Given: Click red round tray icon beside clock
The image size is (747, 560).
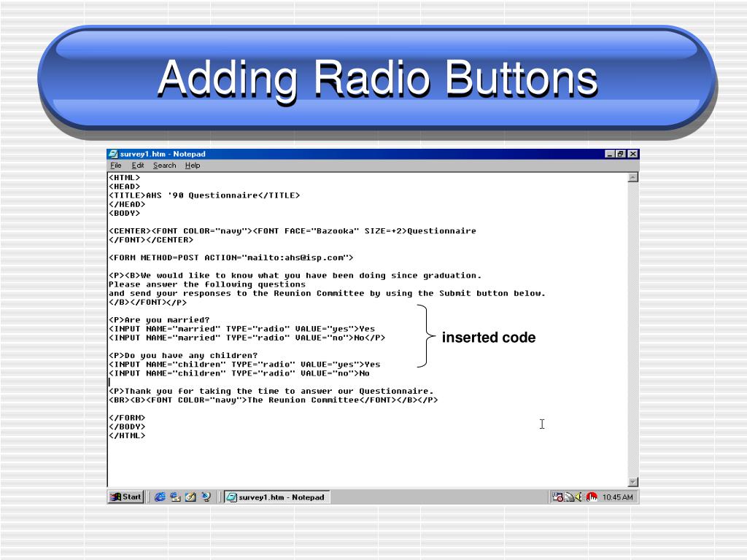Looking at the screenshot, I should point(592,497).
